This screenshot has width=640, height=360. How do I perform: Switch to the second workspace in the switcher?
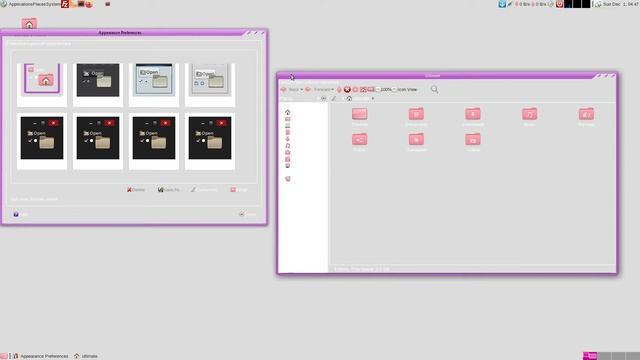(x=604, y=356)
